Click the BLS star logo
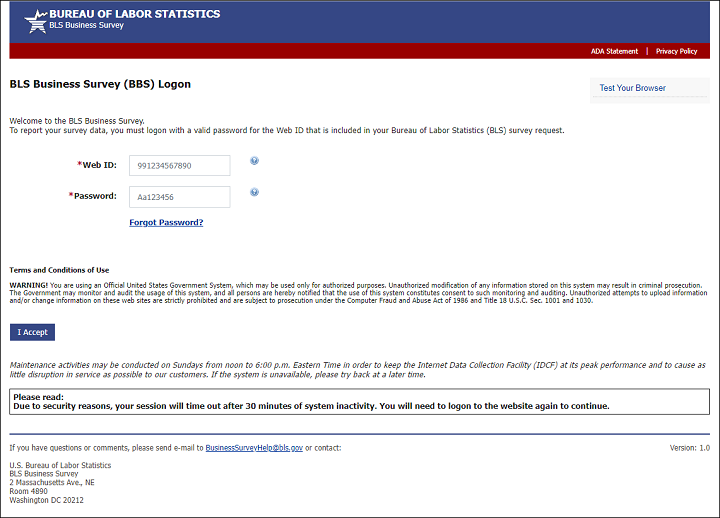Screen dimensions: 720x518 36,22
